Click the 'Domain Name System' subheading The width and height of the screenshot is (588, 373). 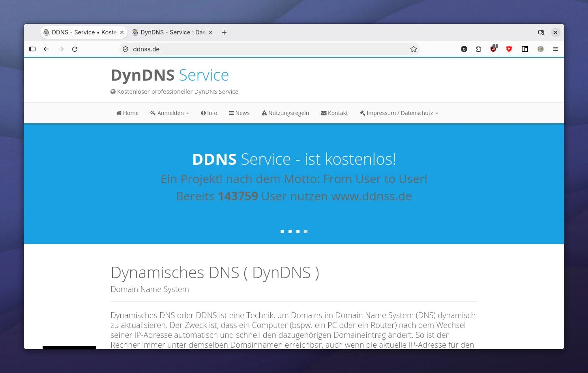(x=150, y=289)
